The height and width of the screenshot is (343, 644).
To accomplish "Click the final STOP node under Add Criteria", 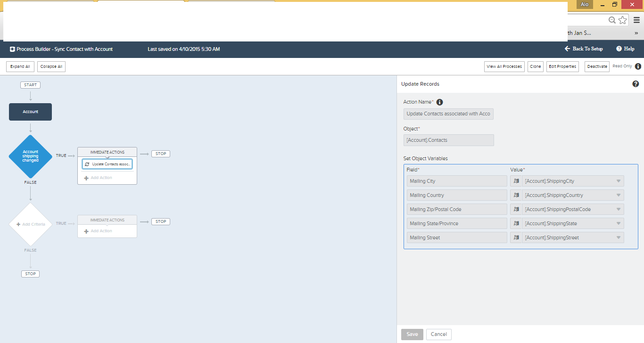I will click(x=31, y=274).
